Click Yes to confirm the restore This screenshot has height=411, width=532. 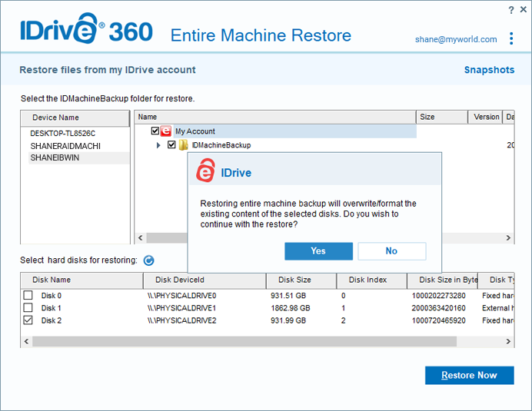(x=318, y=251)
